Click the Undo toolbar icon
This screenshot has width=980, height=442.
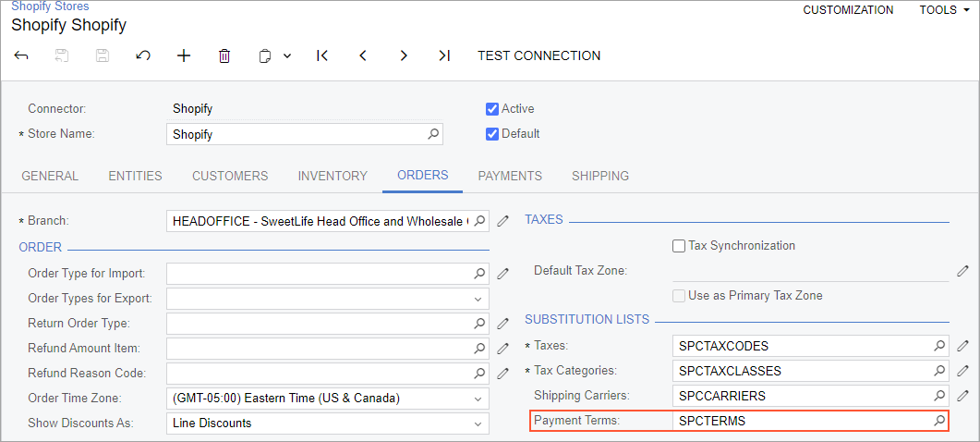[143, 55]
